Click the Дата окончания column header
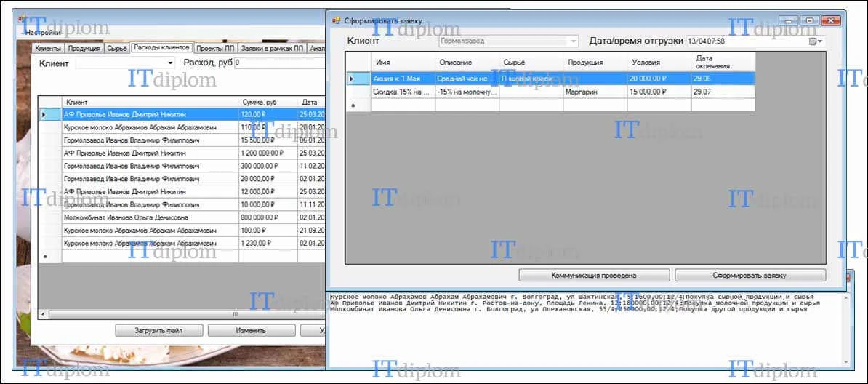Image resolution: width=868 pixels, height=384 pixels. [x=723, y=62]
